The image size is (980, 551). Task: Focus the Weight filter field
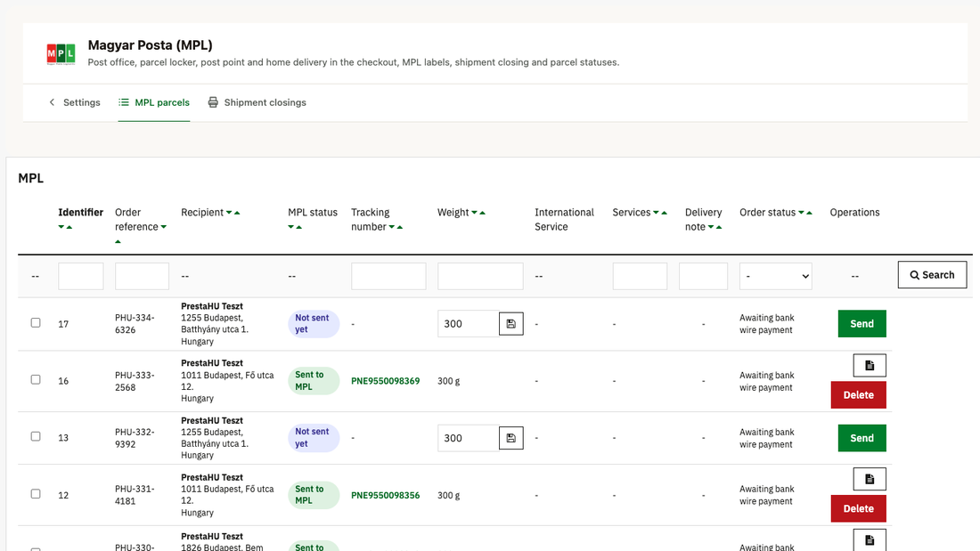point(480,276)
